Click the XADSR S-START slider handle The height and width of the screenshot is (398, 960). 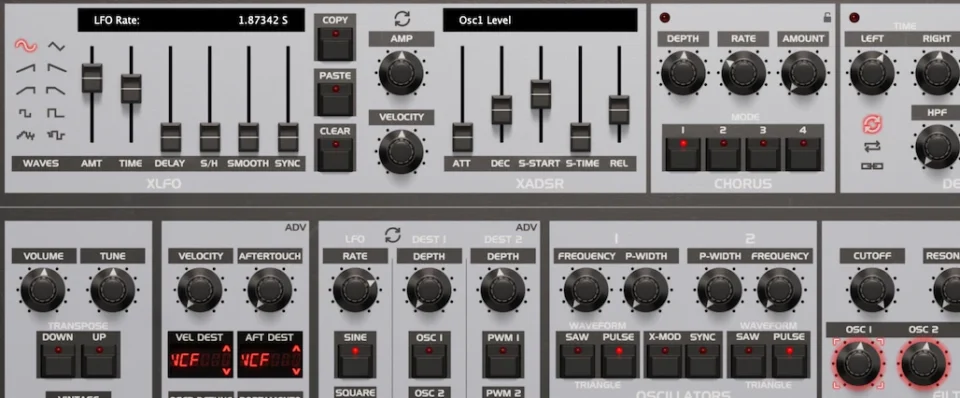pos(541,94)
